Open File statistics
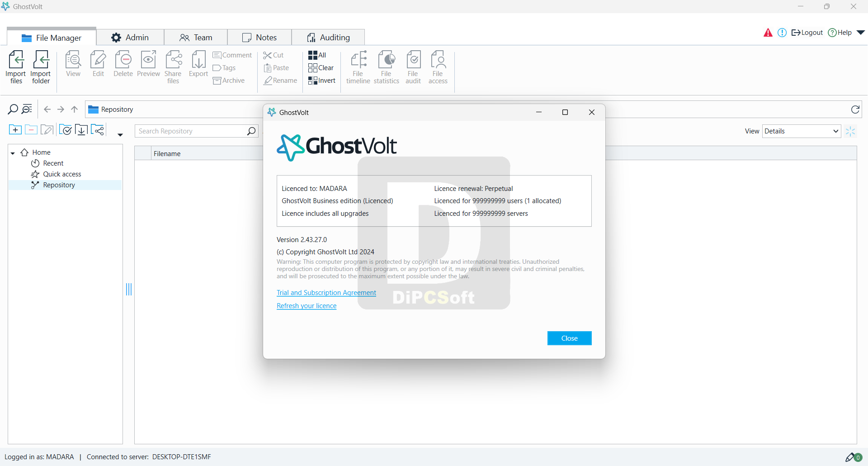 click(x=387, y=67)
